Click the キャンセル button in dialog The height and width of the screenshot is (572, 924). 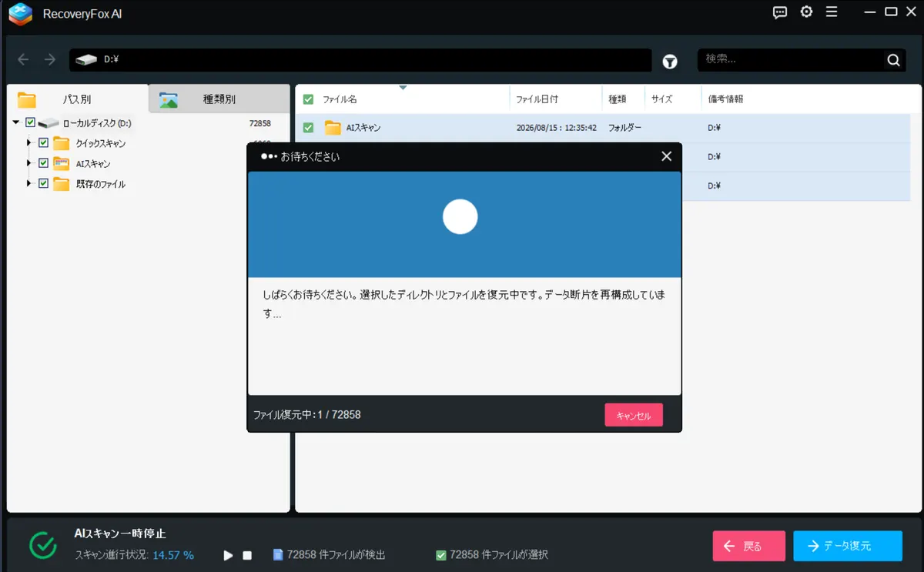point(634,415)
